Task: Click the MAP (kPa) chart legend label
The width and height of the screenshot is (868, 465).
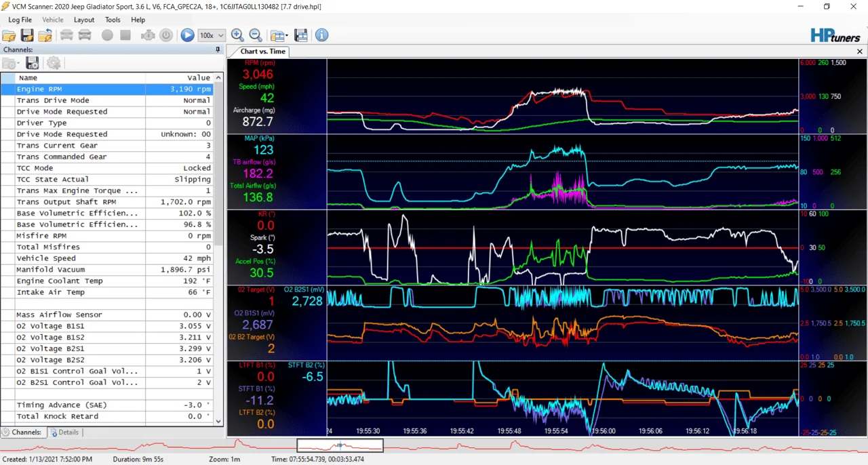Action: click(x=259, y=138)
